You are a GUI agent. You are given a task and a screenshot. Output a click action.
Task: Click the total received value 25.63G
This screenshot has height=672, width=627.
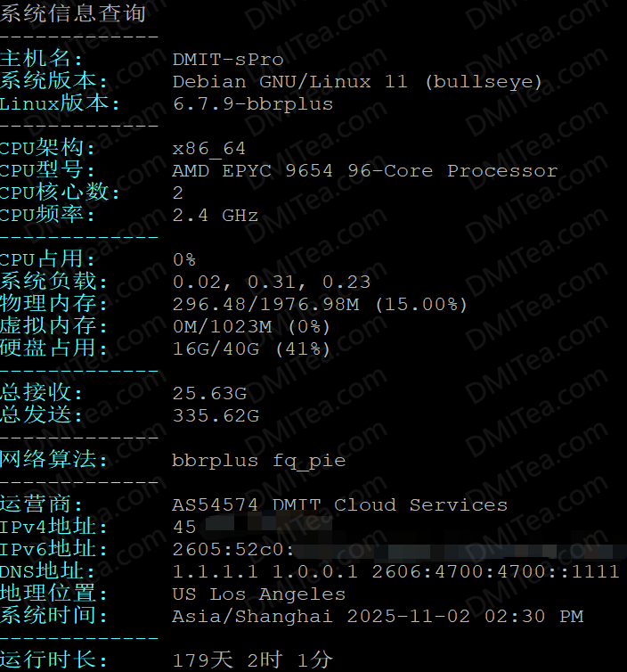click(x=209, y=394)
